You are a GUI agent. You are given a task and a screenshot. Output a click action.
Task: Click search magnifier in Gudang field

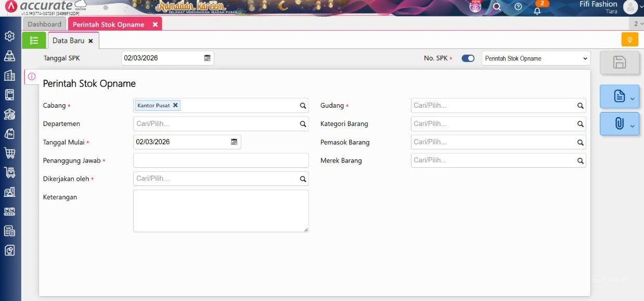click(580, 106)
